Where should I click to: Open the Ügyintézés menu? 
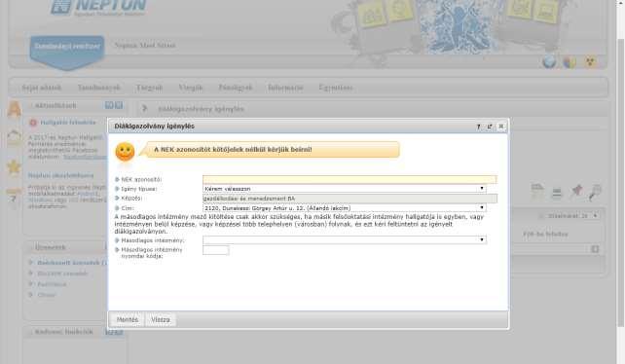(x=336, y=88)
